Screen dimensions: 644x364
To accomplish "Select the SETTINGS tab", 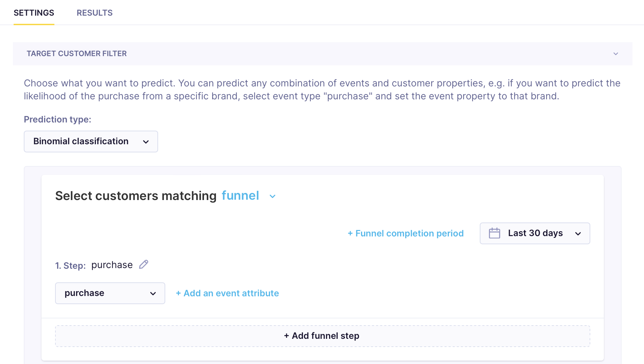I will coord(34,13).
